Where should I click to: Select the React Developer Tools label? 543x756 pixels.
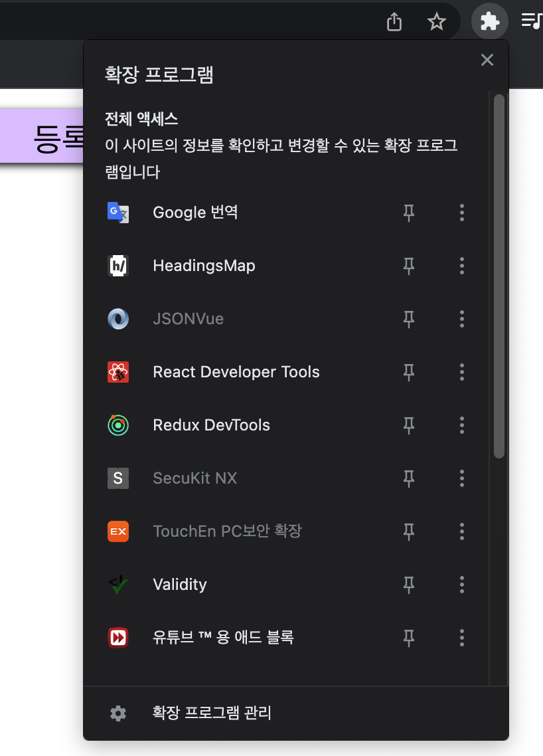pos(236,372)
